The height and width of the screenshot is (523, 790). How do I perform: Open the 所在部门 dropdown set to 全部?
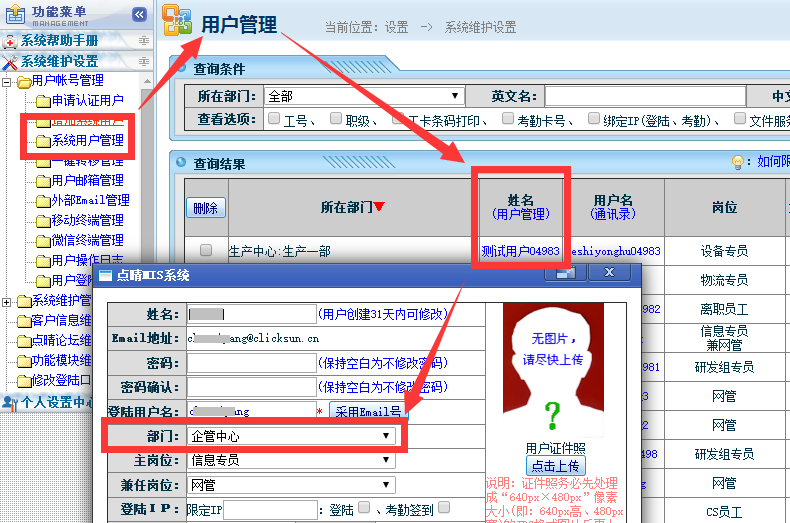tap(363, 96)
